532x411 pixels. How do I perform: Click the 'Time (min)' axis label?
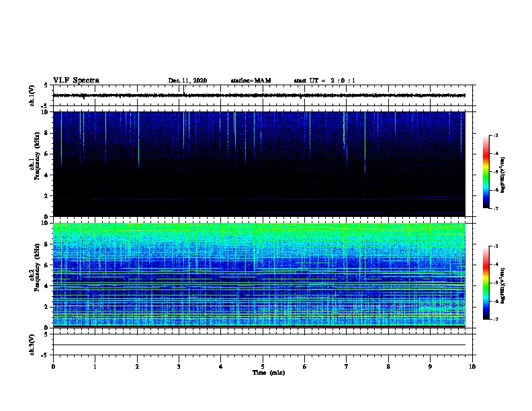point(269,373)
